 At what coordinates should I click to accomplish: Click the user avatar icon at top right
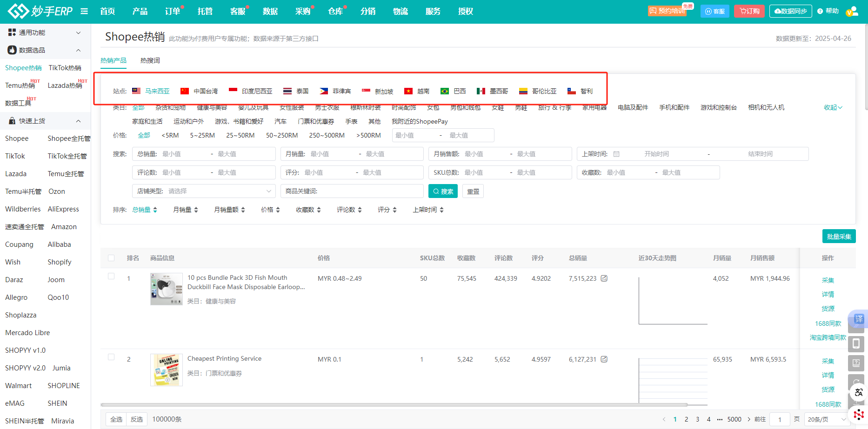coord(852,11)
